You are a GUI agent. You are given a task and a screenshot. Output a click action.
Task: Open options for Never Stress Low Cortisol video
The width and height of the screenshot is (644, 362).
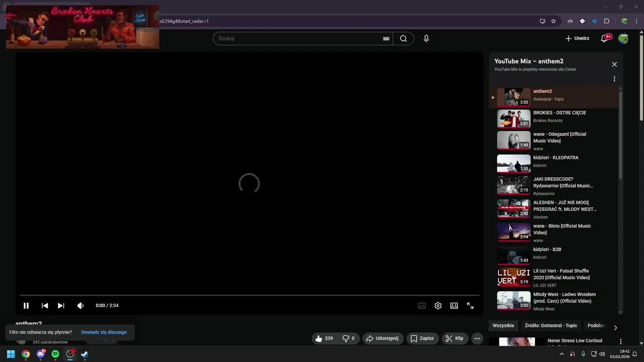pos(620,341)
